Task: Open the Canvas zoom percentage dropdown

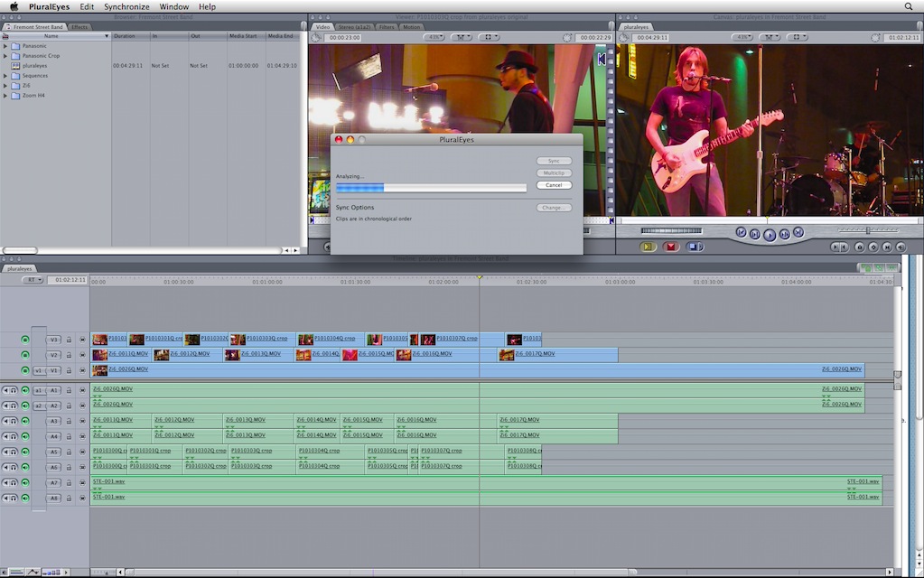Action: click(742, 37)
